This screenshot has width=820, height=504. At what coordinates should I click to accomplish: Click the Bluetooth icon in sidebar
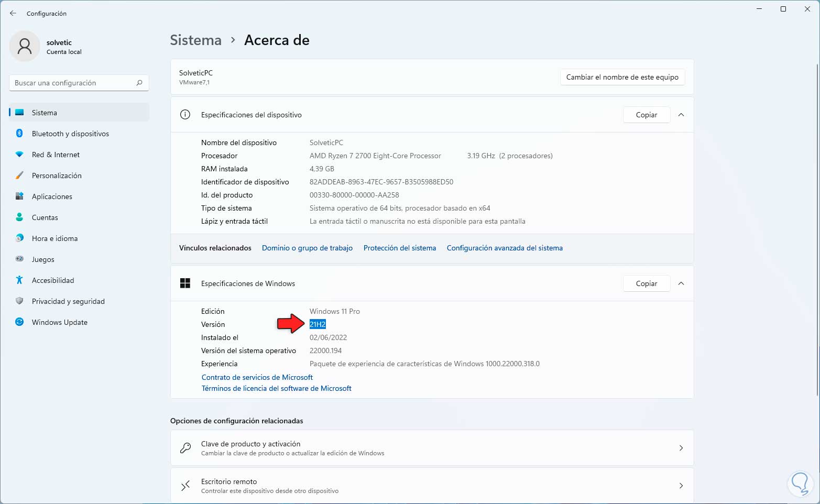click(x=19, y=134)
